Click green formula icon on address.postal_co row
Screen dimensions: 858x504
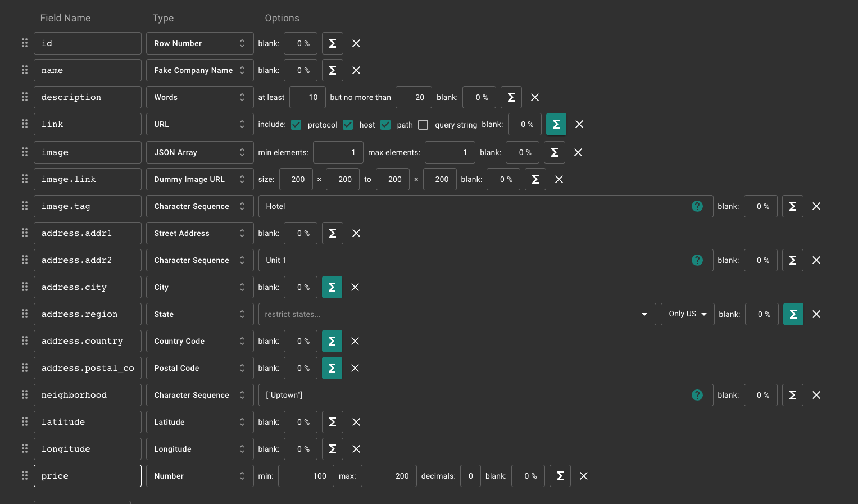[x=332, y=368]
